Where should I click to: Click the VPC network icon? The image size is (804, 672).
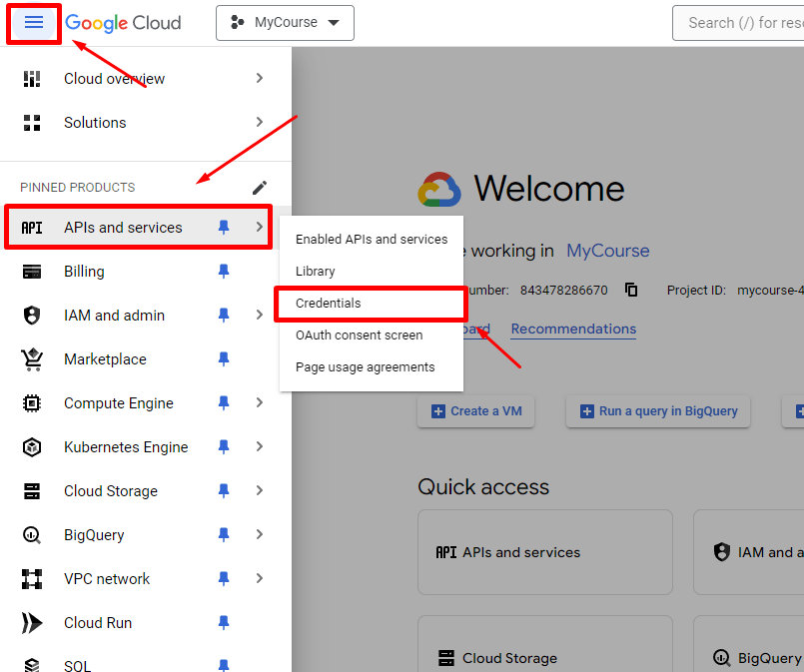point(32,579)
